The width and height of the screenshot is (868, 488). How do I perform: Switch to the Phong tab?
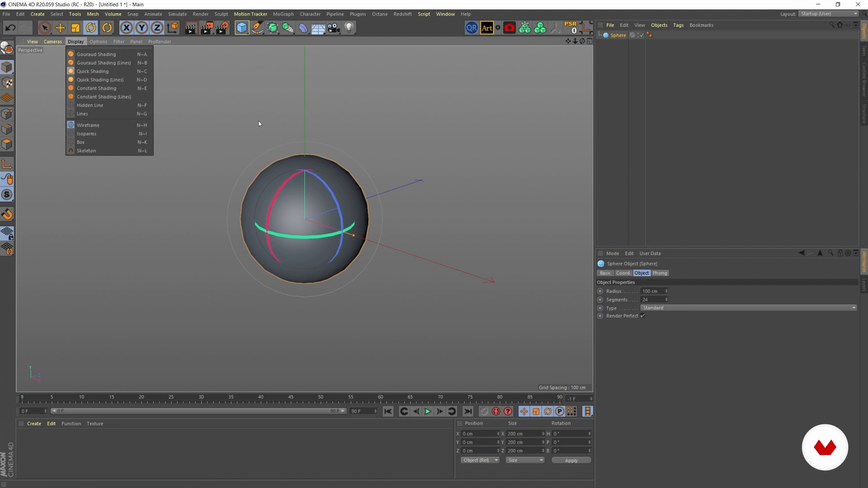[660, 273]
